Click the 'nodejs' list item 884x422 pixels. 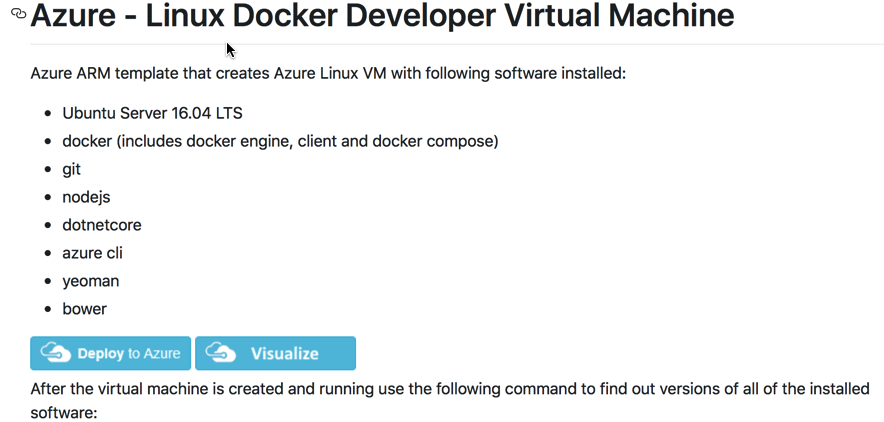[86, 197]
